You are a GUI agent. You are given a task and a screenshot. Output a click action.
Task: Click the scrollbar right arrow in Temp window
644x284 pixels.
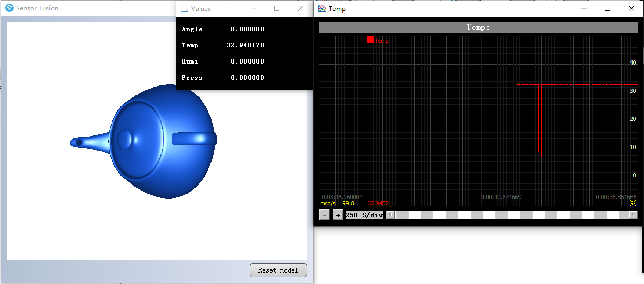tap(634, 215)
